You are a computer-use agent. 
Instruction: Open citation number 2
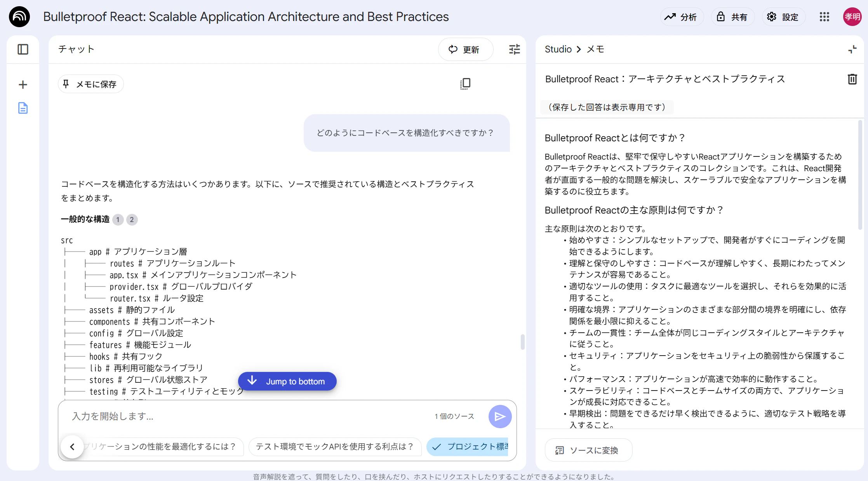[132, 220]
